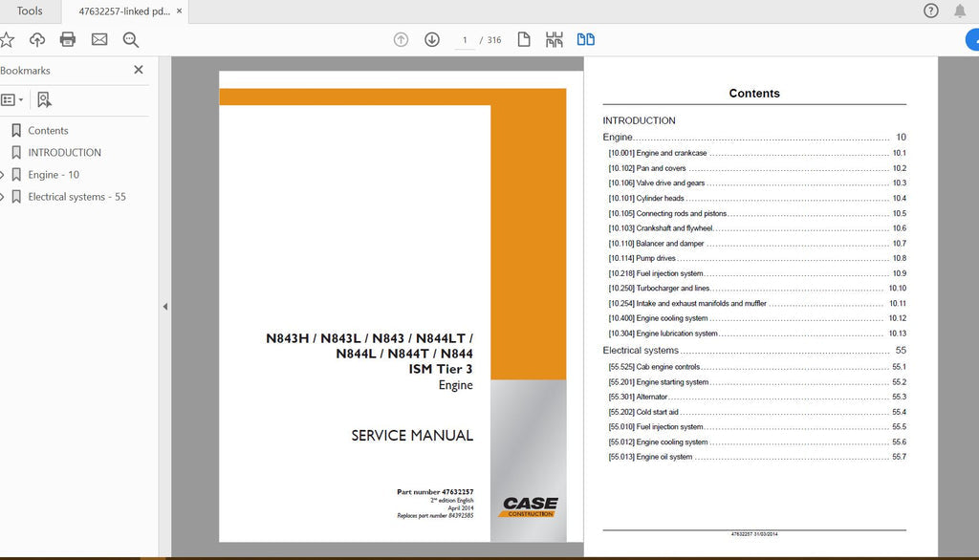
Task: Click the INTRODUCTION heading on contents page
Action: pos(639,120)
